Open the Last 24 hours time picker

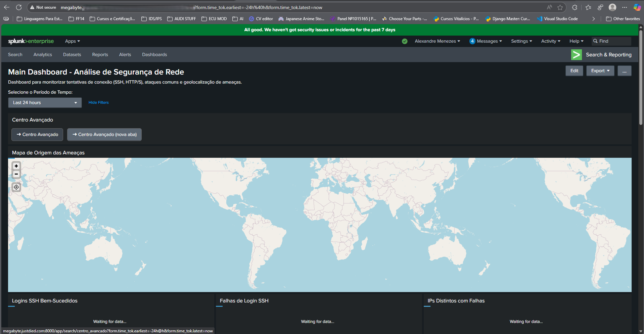[45, 102]
